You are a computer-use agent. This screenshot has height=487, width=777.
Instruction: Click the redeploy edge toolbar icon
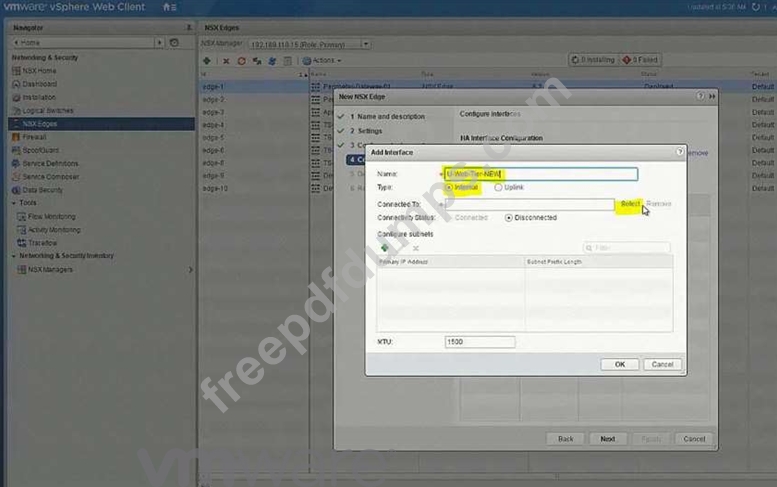tap(257, 61)
